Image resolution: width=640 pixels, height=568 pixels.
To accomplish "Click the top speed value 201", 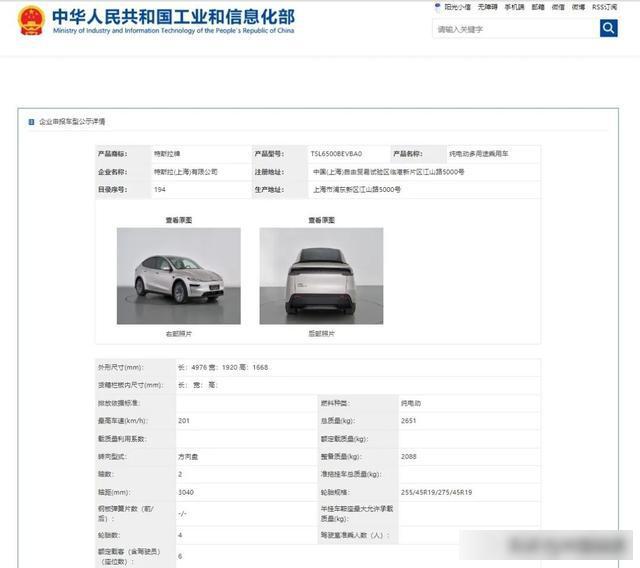I will click(x=184, y=421).
